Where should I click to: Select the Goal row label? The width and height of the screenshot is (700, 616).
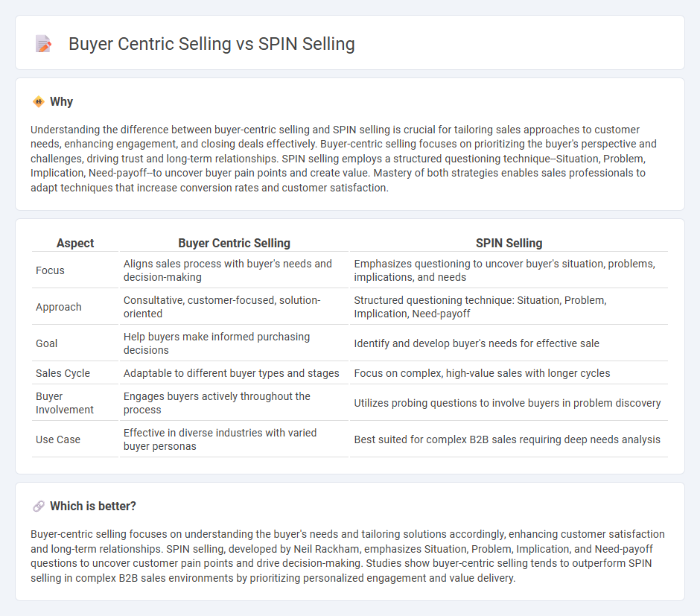pyautogui.click(x=46, y=343)
